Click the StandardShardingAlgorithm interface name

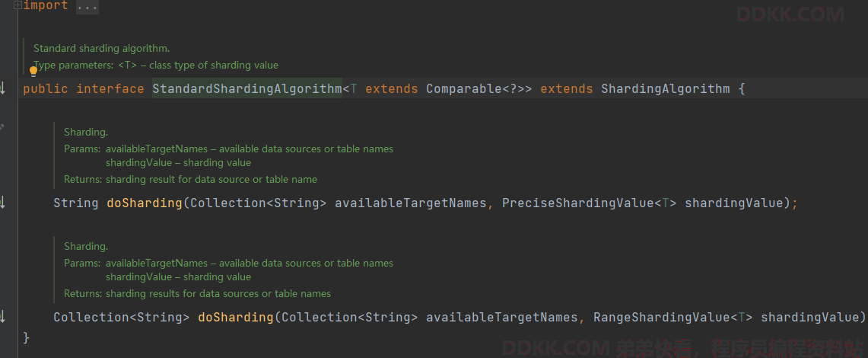(246, 89)
